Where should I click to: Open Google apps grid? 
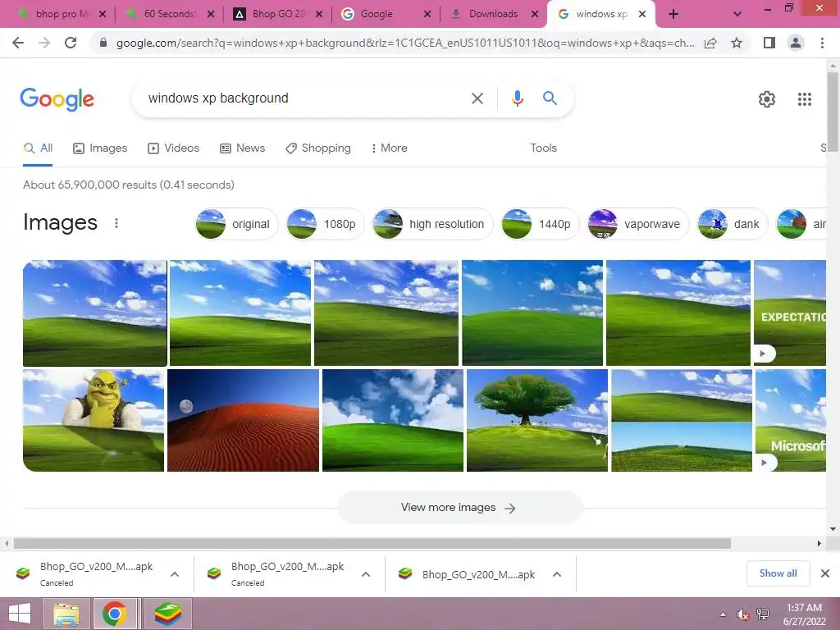[804, 99]
